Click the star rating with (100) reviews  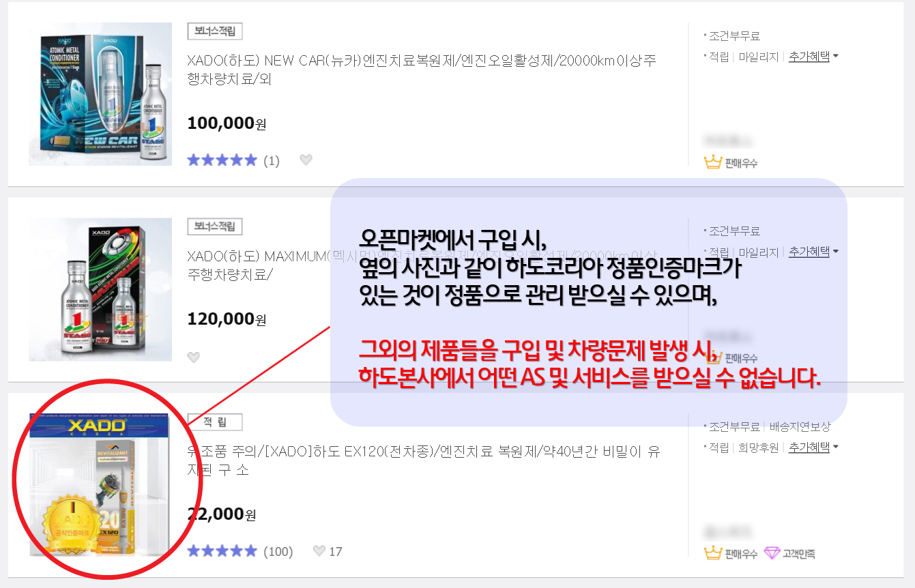coord(222,551)
